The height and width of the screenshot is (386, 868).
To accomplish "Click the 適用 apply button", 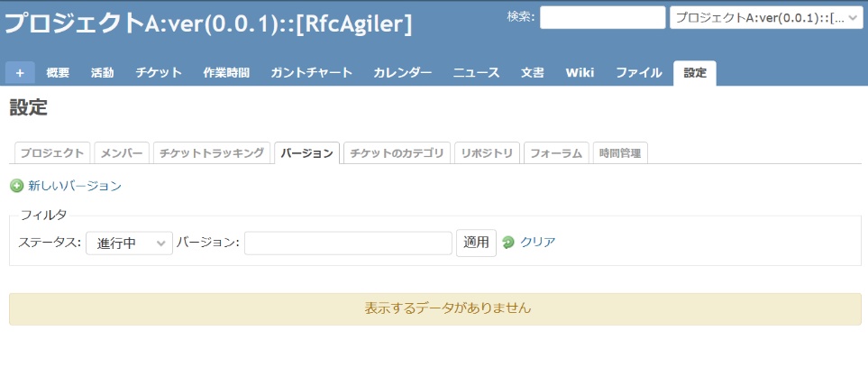I will click(x=476, y=243).
